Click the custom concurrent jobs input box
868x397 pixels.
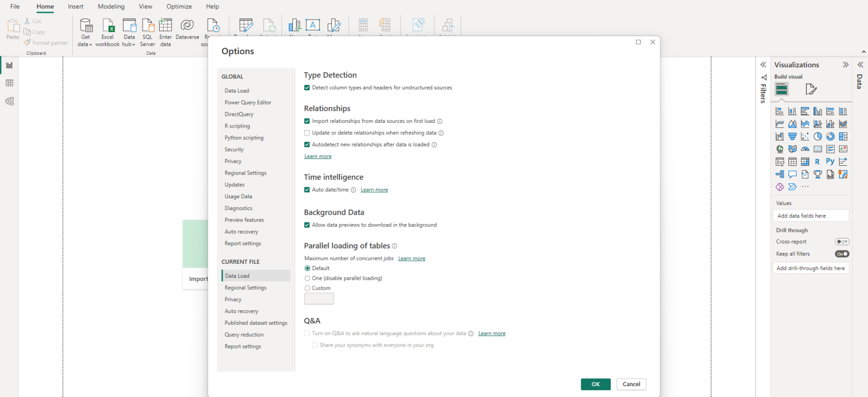(319, 299)
